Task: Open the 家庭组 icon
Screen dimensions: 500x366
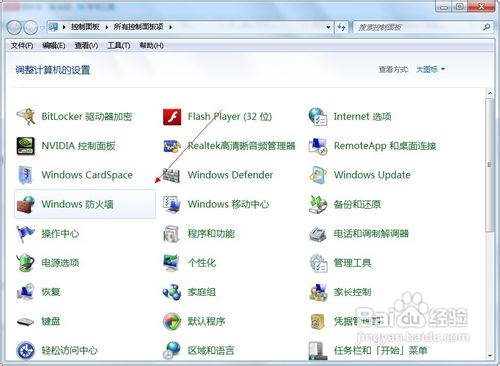Action: [172, 292]
